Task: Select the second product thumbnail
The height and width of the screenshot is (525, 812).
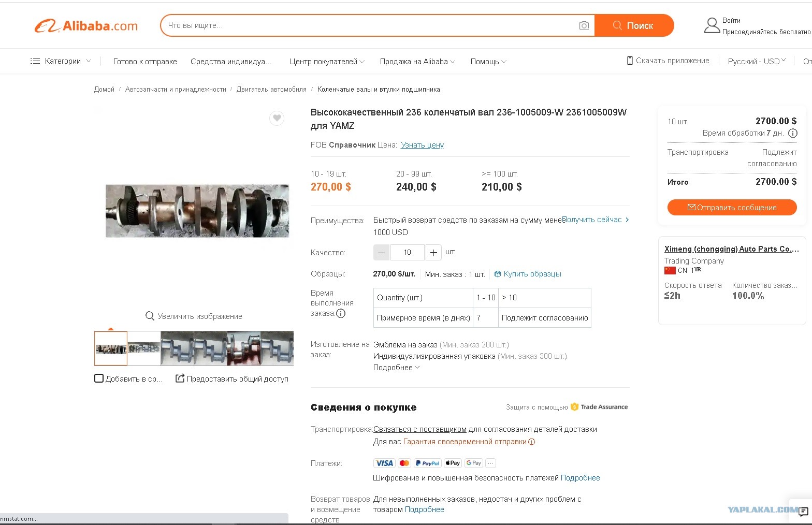Action: [144, 348]
